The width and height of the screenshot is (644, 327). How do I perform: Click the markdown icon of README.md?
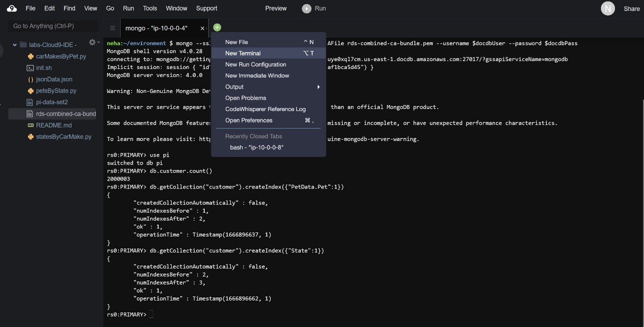click(31, 125)
